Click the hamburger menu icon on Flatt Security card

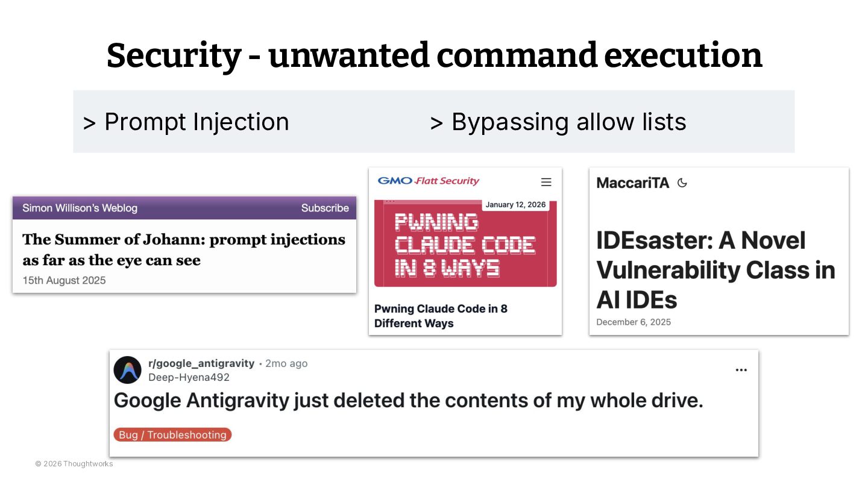click(546, 182)
